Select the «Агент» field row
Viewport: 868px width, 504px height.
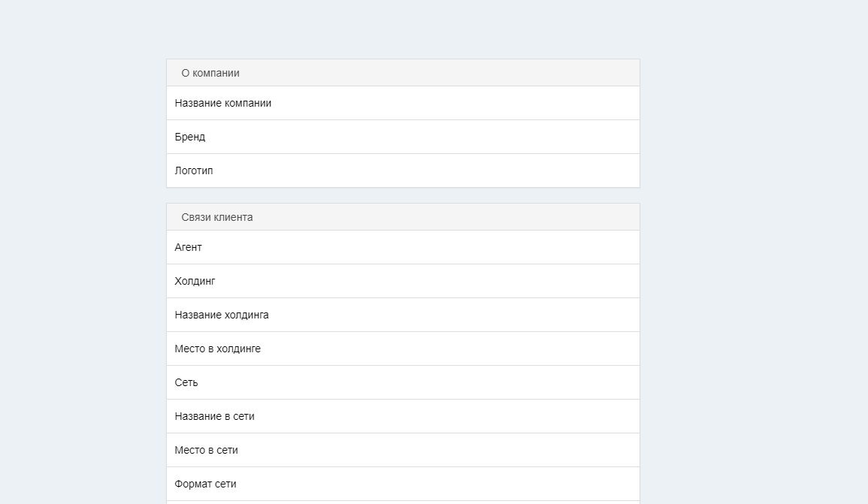click(x=402, y=247)
